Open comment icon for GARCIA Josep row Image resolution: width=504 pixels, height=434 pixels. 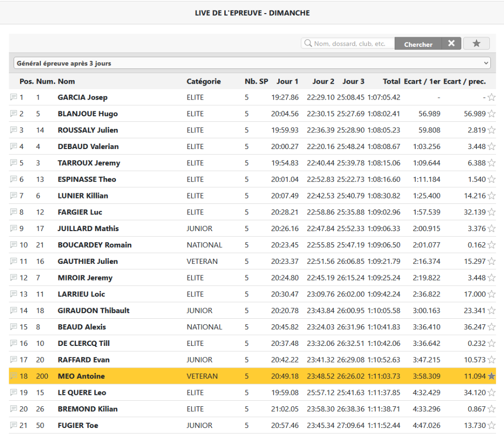point(14,97)
